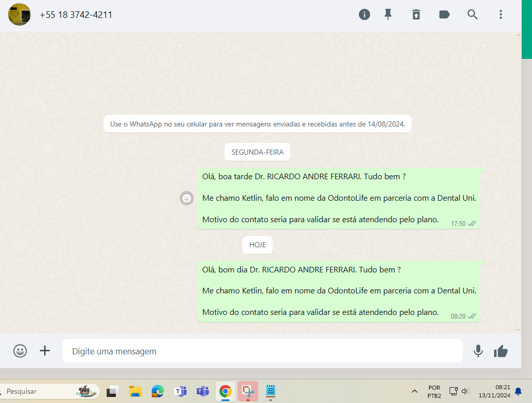This screenshot has width=532, height=403.
Task: Open the volume speaker tray icon
Action: coord(465,391)
